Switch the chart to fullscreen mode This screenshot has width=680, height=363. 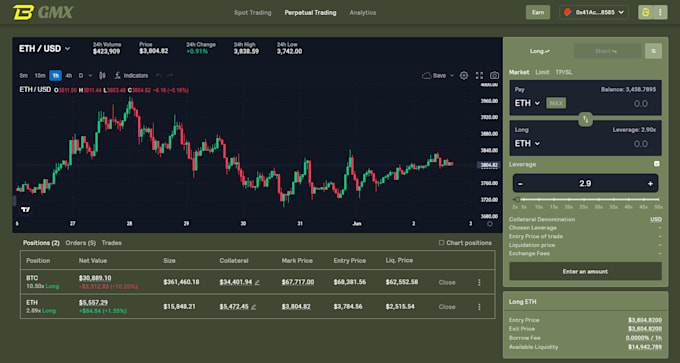(479, 75)
